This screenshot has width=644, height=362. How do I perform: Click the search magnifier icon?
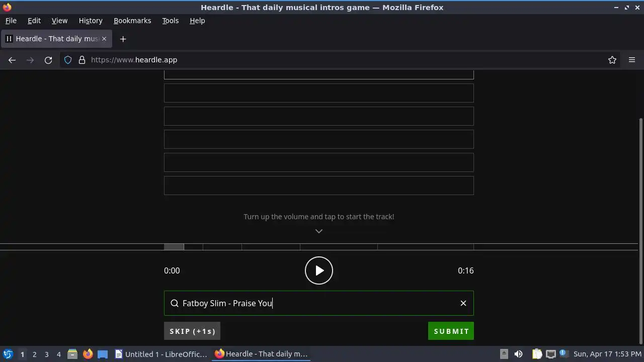pos(175,303)
